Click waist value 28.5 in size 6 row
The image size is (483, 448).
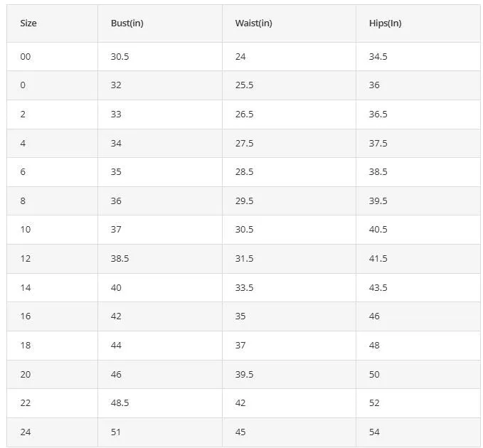point(244,172)
